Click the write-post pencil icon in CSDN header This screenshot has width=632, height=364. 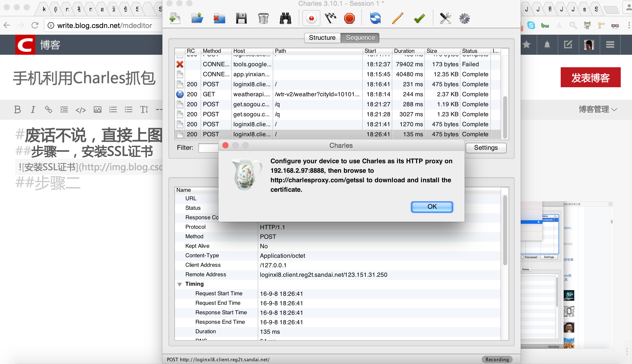pyautogui.click(x=568, y=44)
